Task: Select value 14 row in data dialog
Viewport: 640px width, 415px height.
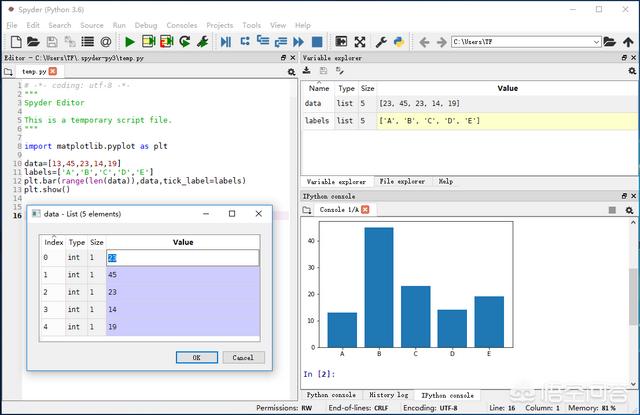Action: [x=149, y=310]
